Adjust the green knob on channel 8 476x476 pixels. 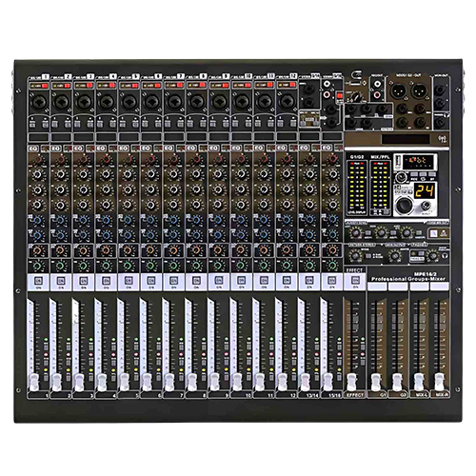coord(196,266)
